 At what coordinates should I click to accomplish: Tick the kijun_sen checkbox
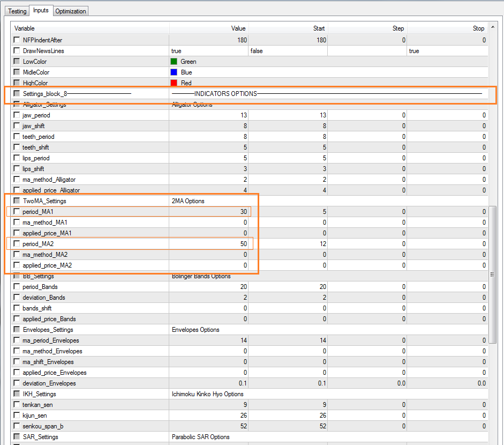(17, 415)
